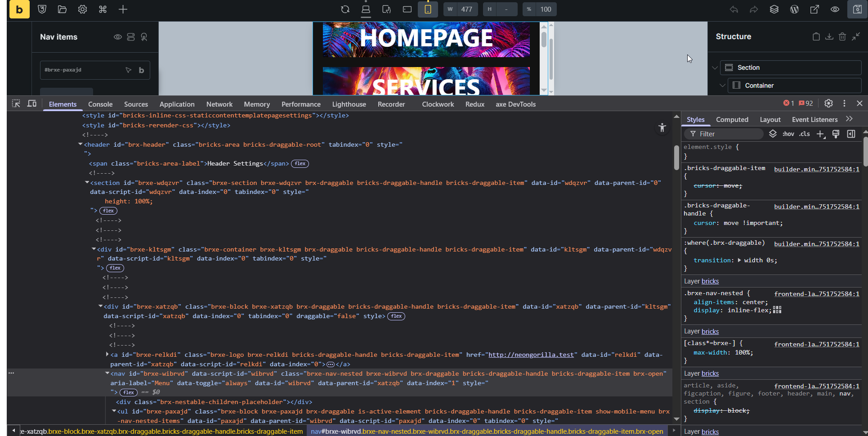Click the keyboard shortcuts command icon
This screenshot has height=436, width=868.
pos(103,9)
